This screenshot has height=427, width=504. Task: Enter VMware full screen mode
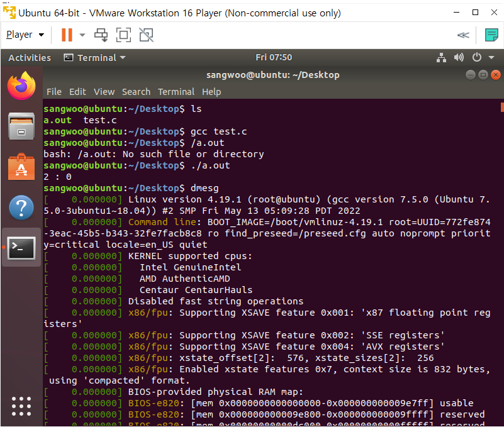123,35
